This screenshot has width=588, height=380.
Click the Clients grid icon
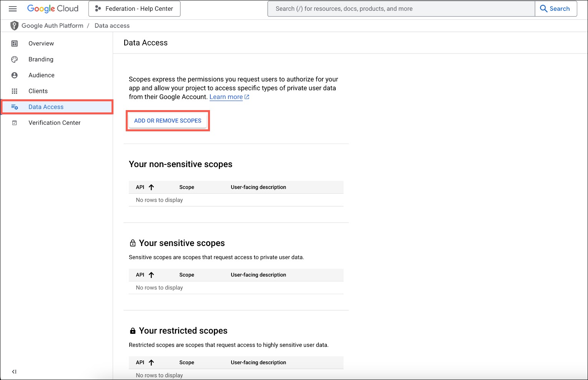[x=14, y=91]
